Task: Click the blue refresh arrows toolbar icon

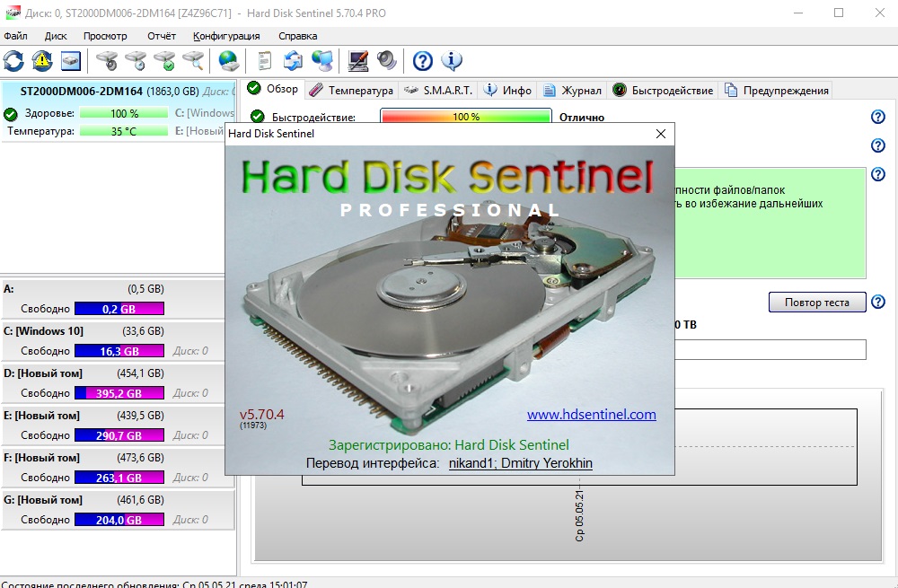Action: point(13,61)
